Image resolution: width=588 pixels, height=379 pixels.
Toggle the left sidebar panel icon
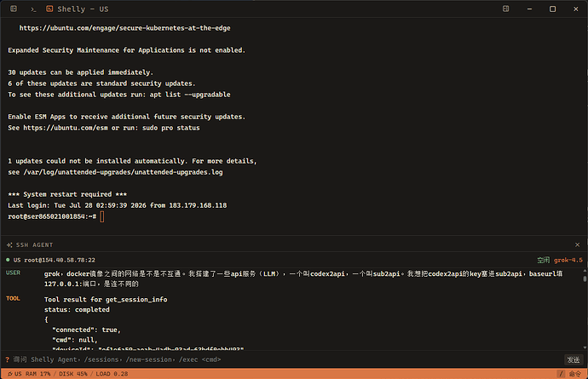pos(14,9)
